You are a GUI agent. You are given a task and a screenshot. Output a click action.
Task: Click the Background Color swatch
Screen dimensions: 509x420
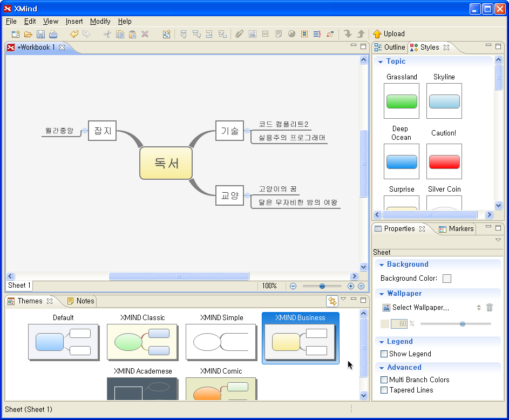(447, 278)
